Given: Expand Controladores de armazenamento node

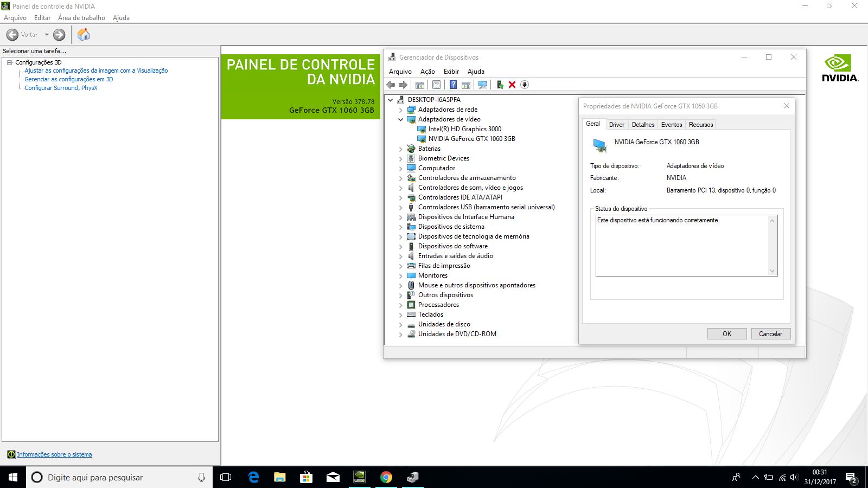Looking at the screenshot, I should coord(401,178).
